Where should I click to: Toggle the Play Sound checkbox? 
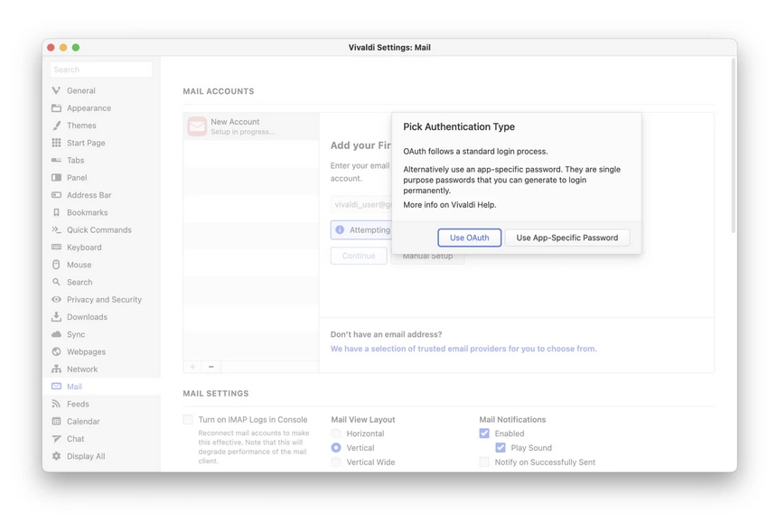click(501, 448)
